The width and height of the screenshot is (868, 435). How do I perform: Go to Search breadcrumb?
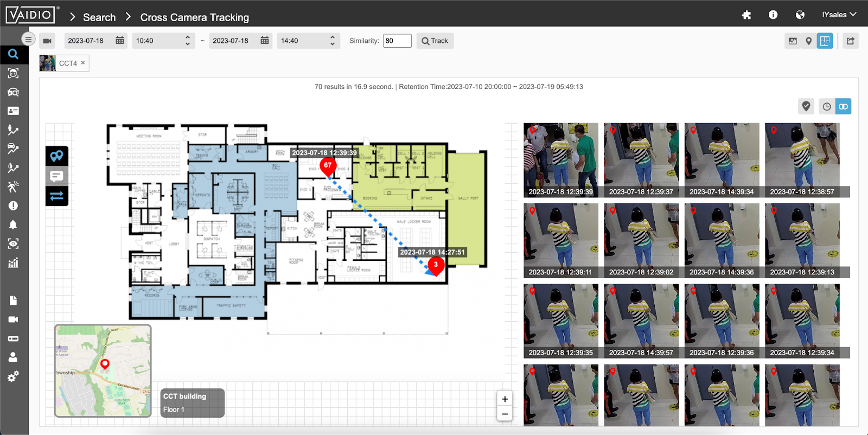99,17
